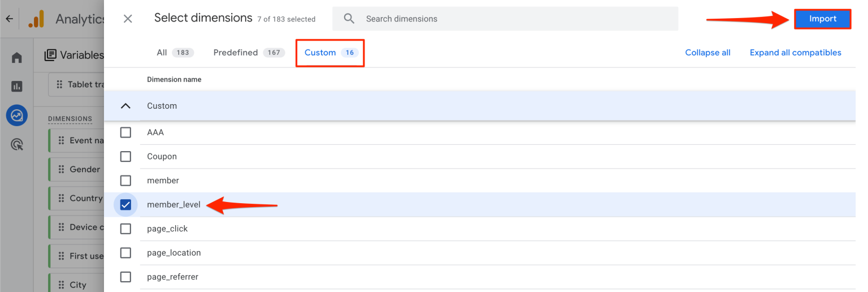Click drag handle beside City dimension

[x=61, y=285]
